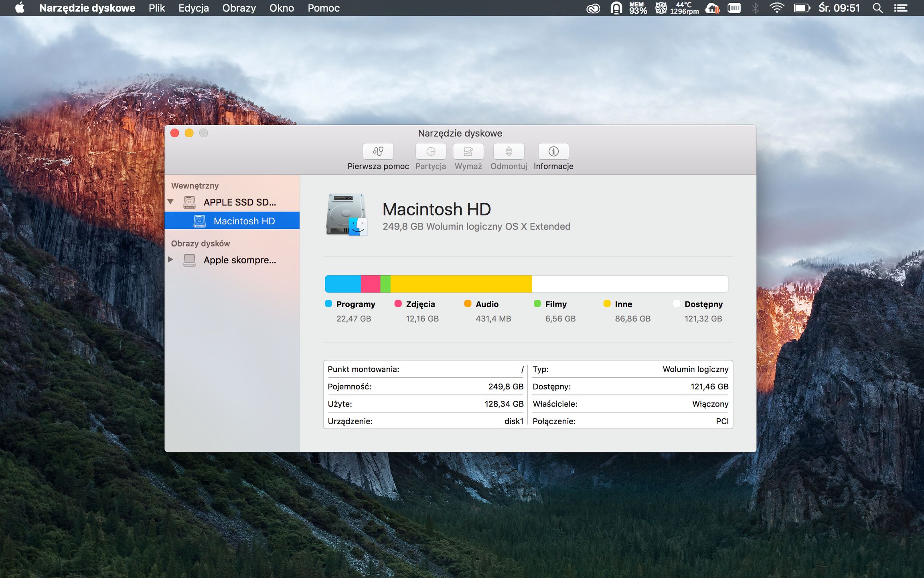The width and height of the screenshot is (924, 578).
Task: Click the Apple menu logo
Action: click(20, 8)
